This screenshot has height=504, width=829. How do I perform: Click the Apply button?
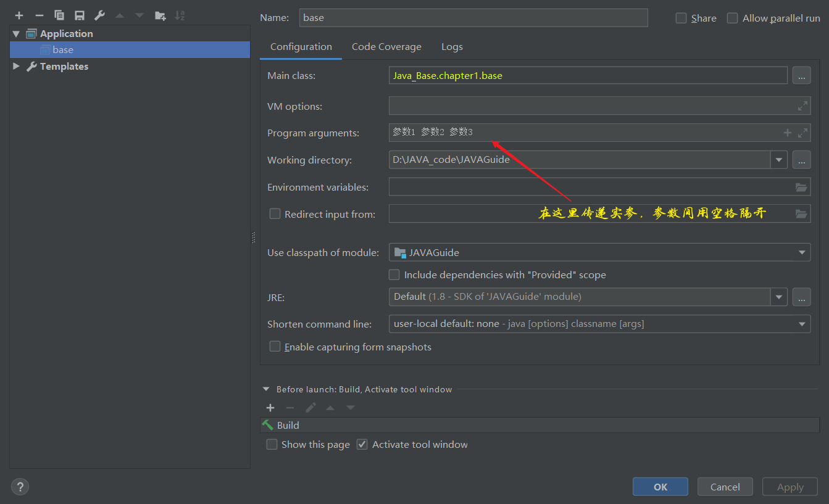[x=790, y=487]
